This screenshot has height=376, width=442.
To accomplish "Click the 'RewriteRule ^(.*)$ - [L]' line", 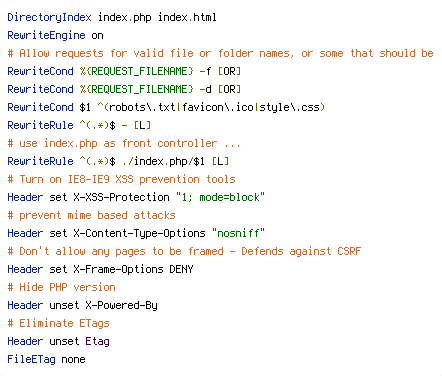I will pos(79,125).
